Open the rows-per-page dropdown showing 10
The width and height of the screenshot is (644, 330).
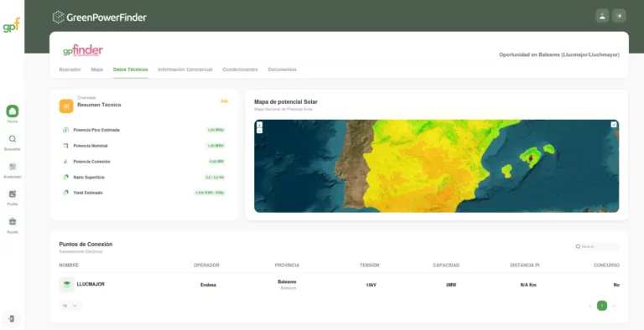[70, 306]
